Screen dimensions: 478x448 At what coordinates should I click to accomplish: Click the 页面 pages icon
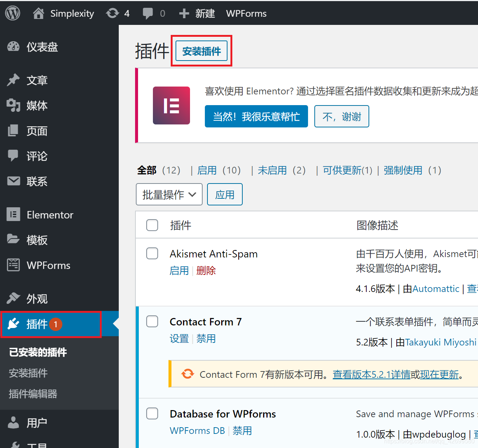(x=13, y=130)
